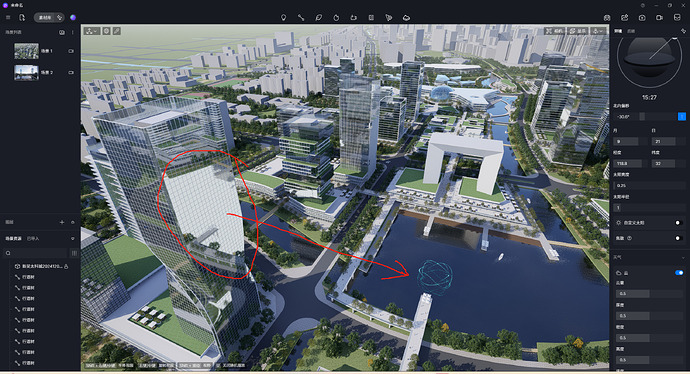The image size is (690, 374).
Task: Disable the cloud weather toggle
Action: (x=679, y=273)
